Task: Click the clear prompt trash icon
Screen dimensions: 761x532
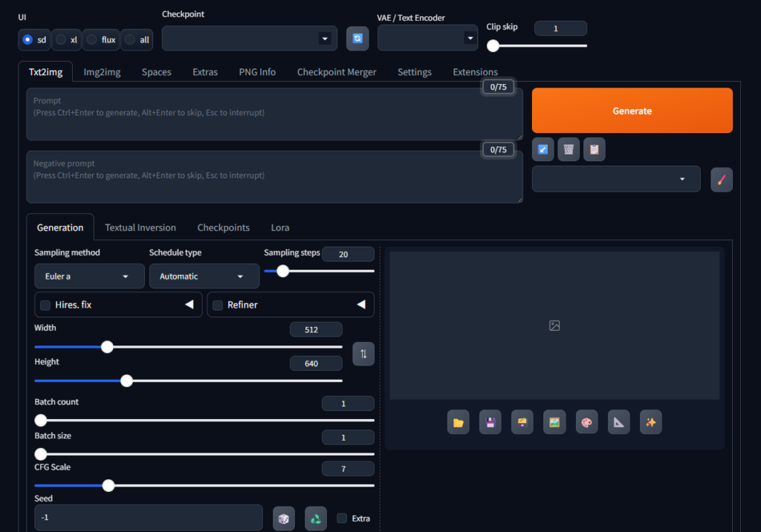Action: pos(569,149)
